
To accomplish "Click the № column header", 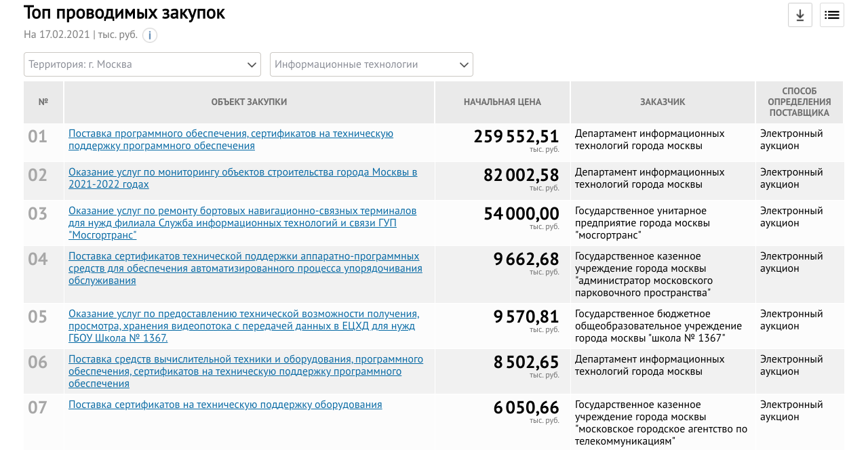I will 43,102.
